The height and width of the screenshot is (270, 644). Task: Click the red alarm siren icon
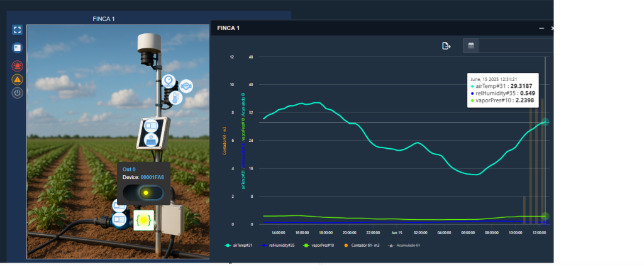pyautogui.click(x=18, y=65)
